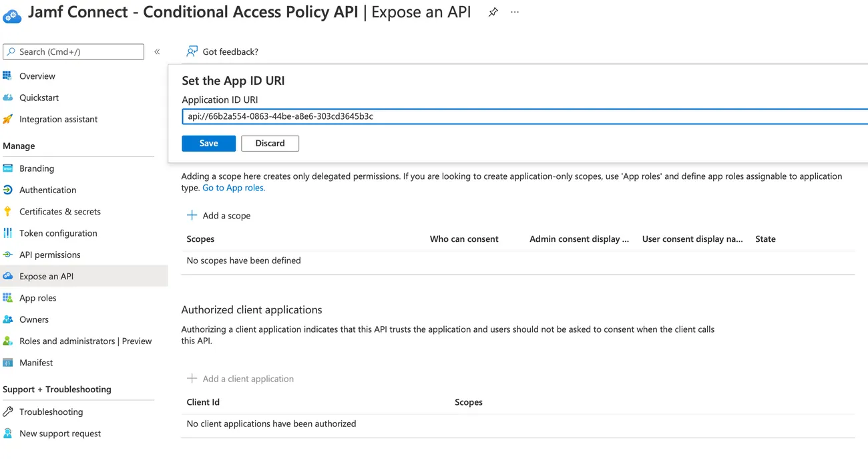Click the New support request icon
The width and height of the screenshot is (868, 459).
point(7,433)
